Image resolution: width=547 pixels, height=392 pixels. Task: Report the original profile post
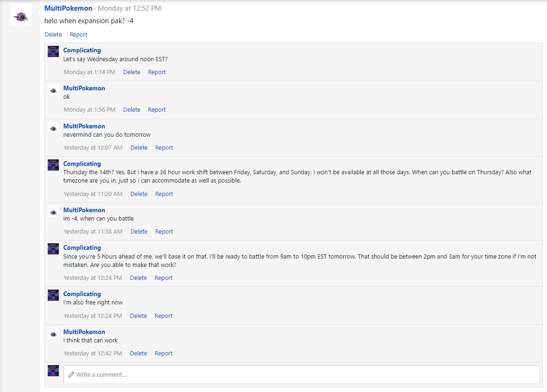pyautogui.click(x=78, y=34)
